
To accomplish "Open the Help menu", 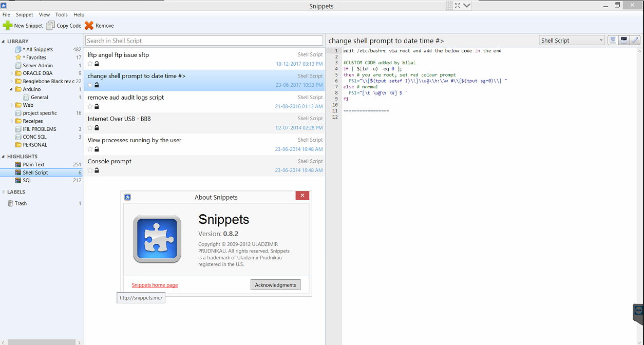I will [x=79, y=15].
